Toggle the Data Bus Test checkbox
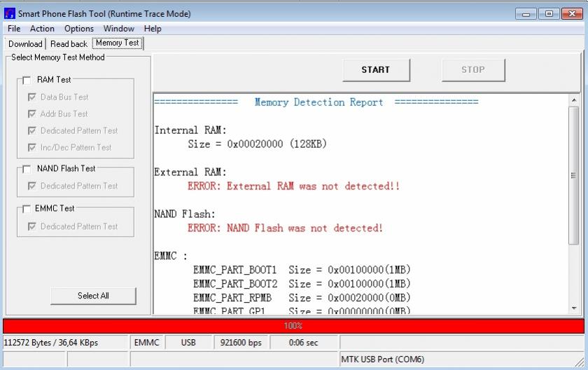The image size is (588, 370). (32, 97)
